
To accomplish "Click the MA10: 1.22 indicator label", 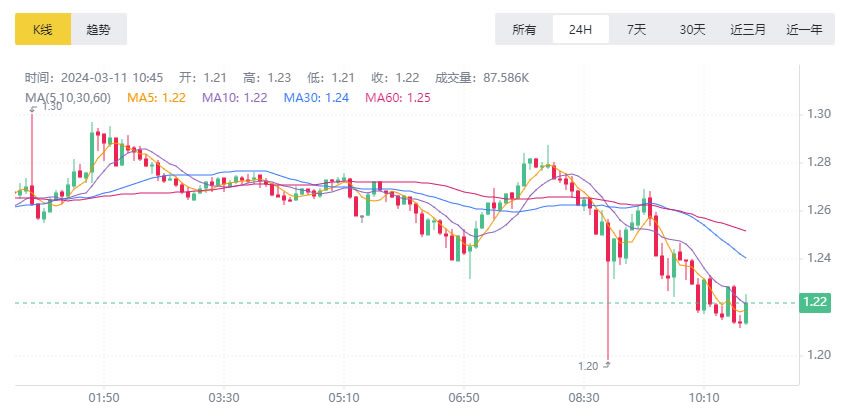I will point(235,98).
